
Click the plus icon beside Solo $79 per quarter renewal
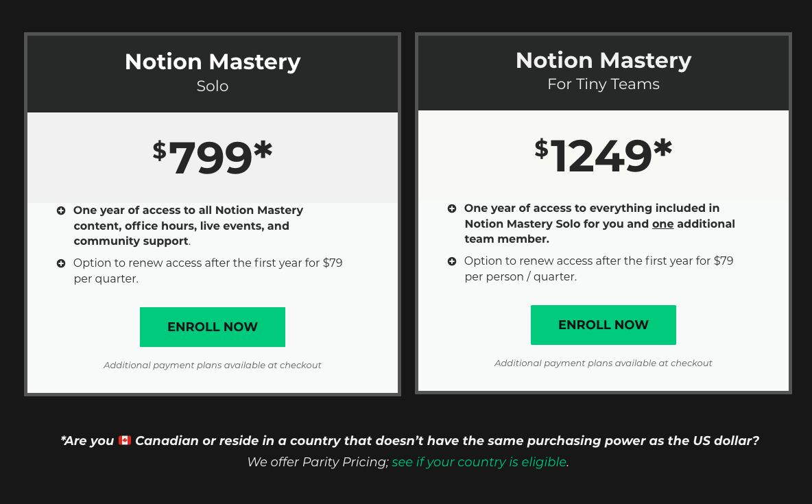[x=61, y=263]
